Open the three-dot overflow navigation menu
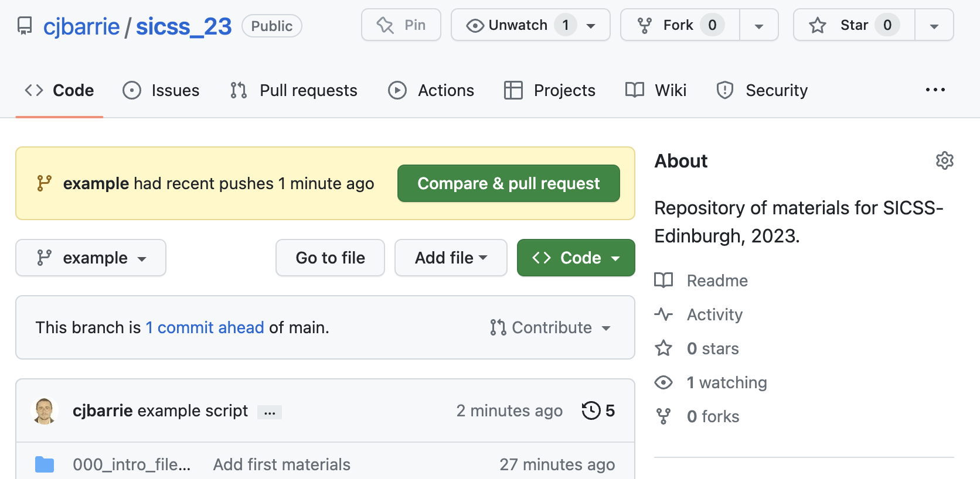Viewport: 980px width, 479px height. (935, 90)
